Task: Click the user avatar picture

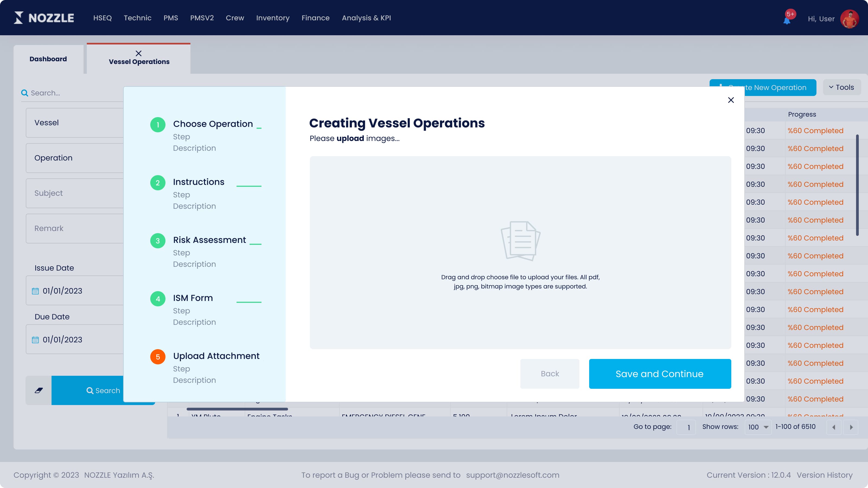Action: (x=850, y=18)
